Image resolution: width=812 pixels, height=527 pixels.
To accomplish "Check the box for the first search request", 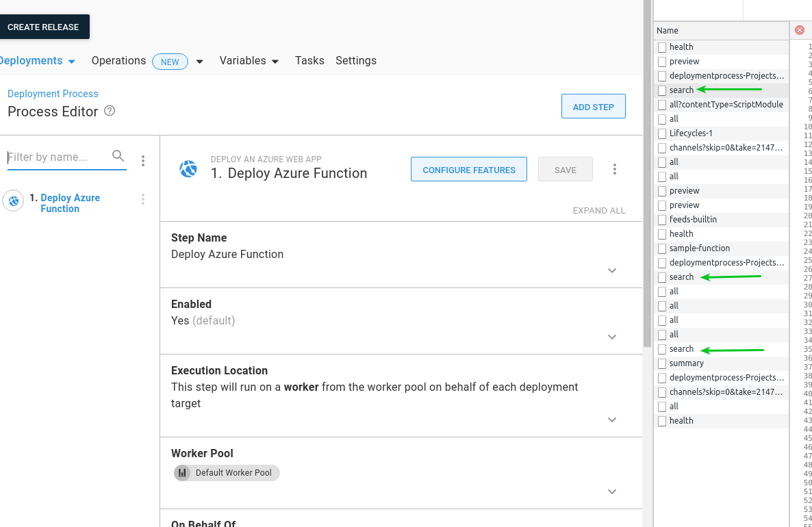I will pos(662,90).
